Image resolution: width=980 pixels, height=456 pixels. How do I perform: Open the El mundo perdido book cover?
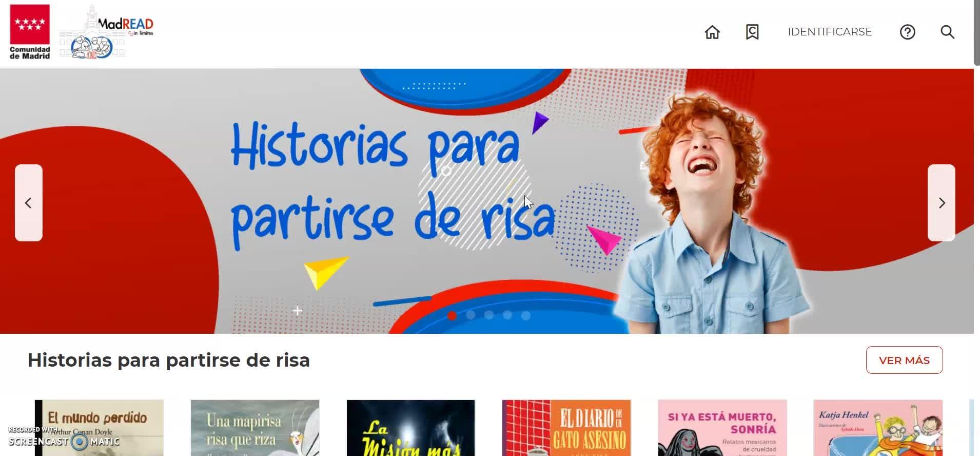(x=99, y=428)
